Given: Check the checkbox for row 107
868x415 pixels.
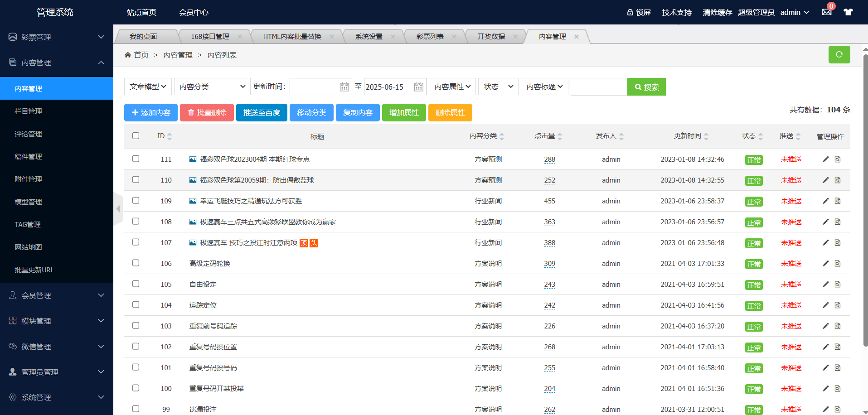Looking at the screenshot, I should (x=136, y=242).
